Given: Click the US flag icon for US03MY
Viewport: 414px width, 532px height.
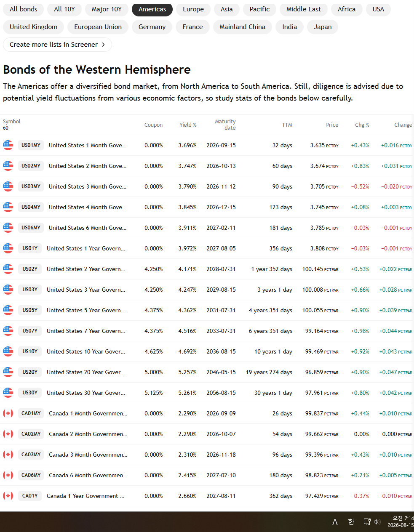Looking at the screenshot, I should coord(8,186).
